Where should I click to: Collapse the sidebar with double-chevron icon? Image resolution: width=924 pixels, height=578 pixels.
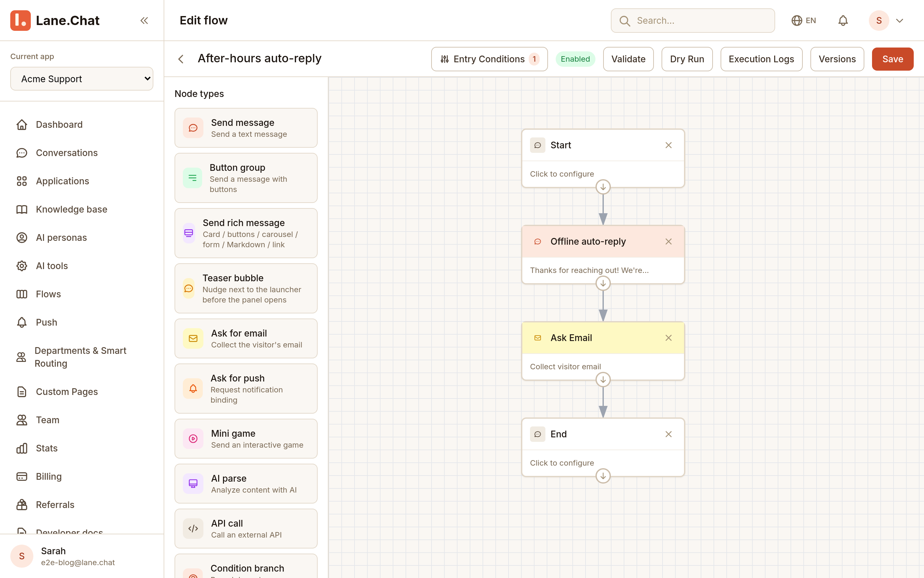(x=144, y=20)
